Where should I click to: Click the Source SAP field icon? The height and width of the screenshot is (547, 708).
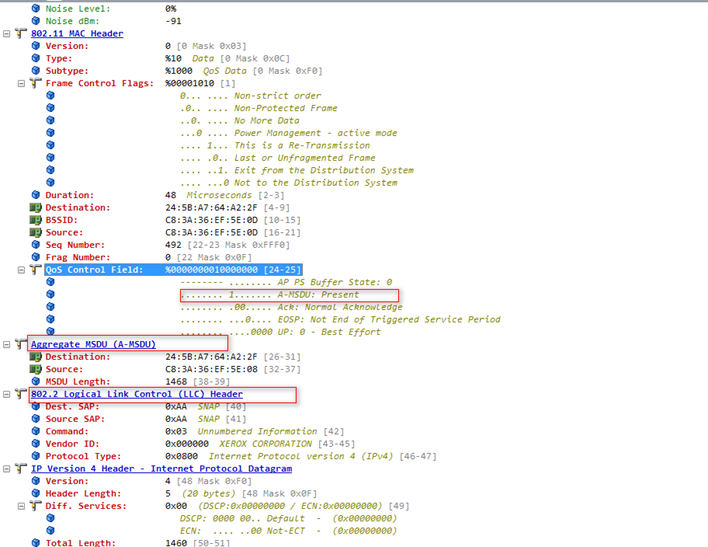point(36,419)
